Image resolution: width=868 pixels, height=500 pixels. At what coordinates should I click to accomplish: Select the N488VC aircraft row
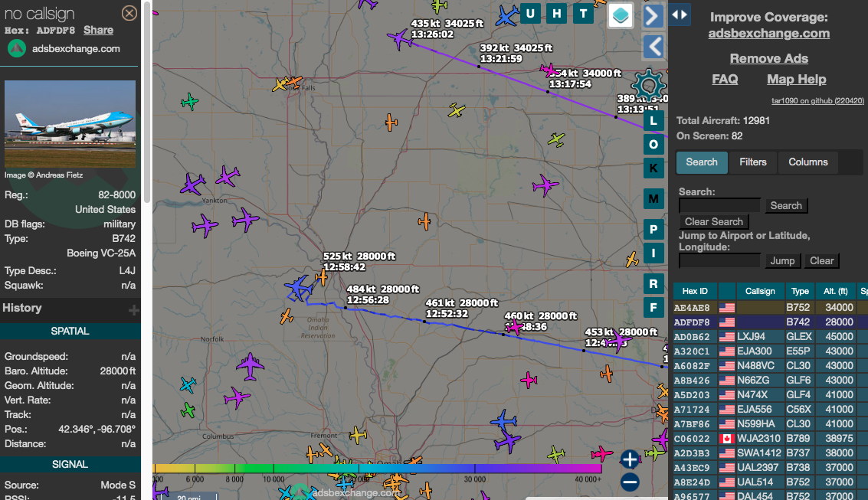click(771, 365)
